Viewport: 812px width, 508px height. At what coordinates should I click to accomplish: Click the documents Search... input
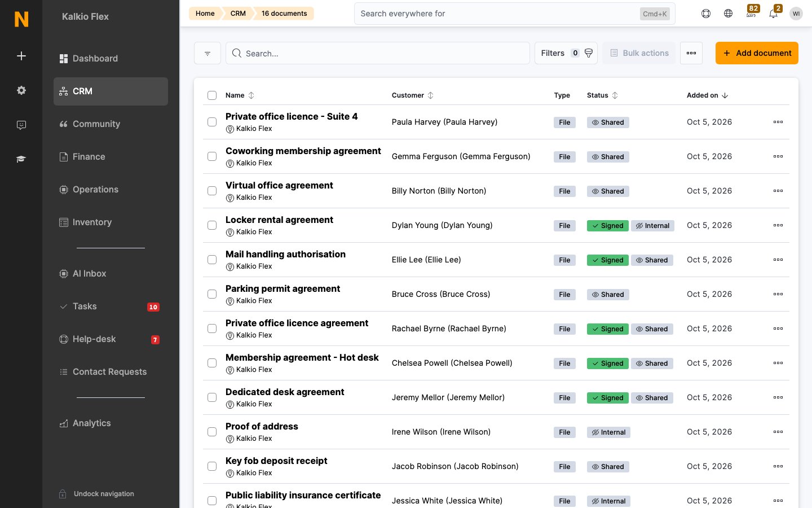pyautogui.click(x=378, y=53)
